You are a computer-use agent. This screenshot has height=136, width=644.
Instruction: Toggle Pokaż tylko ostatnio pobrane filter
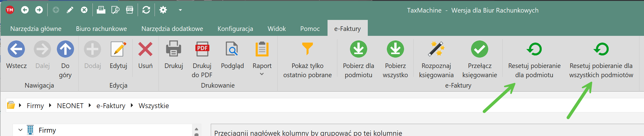pos(307,49)
